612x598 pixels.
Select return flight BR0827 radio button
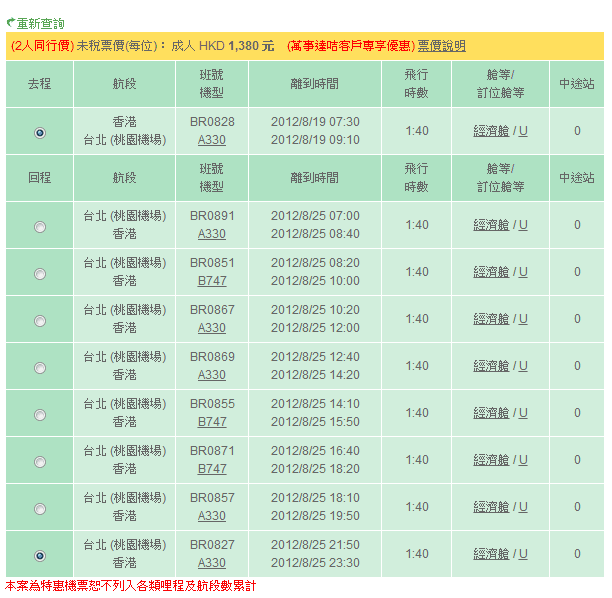[x=40, y=556]
